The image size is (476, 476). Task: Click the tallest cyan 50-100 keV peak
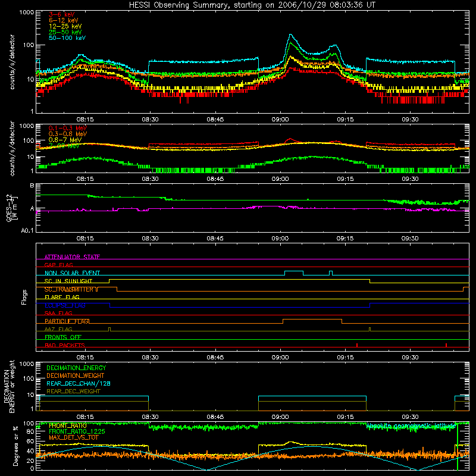tap(290, 35)
